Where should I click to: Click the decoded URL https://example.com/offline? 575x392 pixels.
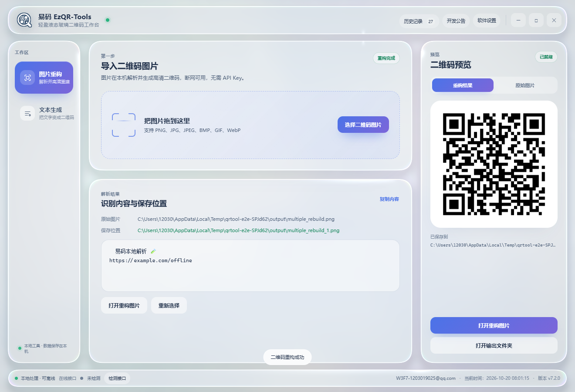(x=151, y=260)
